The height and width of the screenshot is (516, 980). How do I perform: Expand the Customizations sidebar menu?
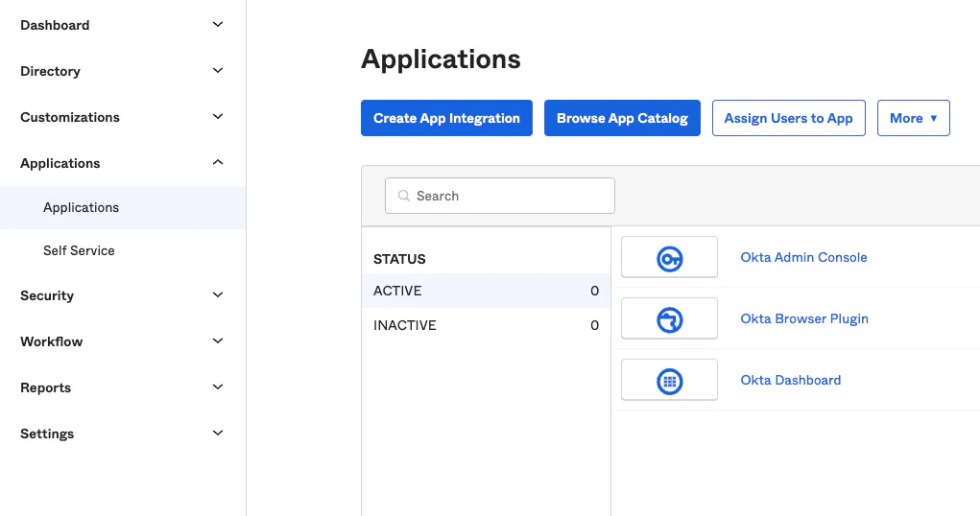point(218,117)
